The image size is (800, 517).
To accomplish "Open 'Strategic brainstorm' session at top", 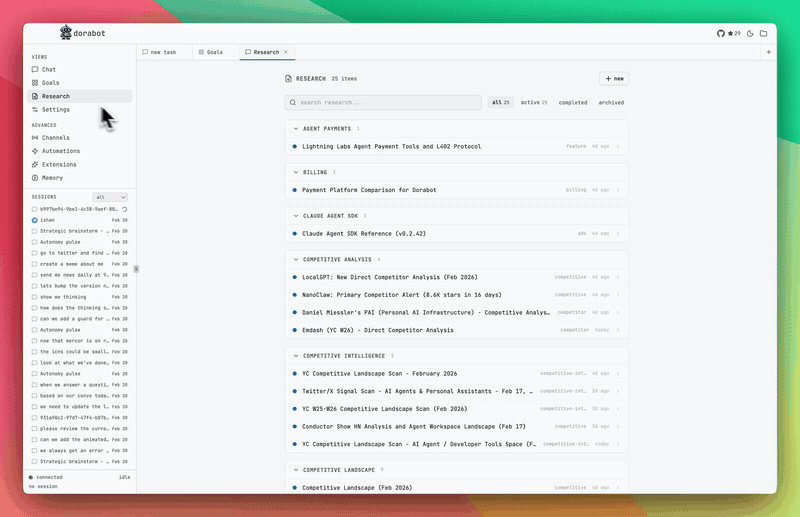I will pos(80,231).
